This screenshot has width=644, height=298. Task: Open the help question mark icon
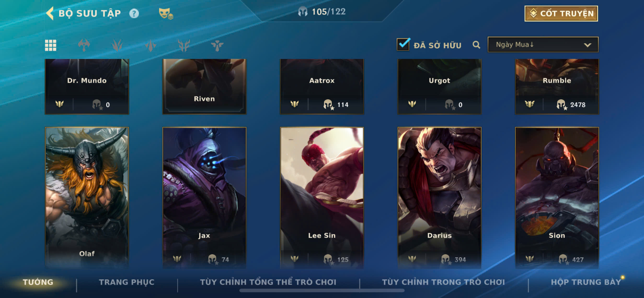pyautogui.click(x=134, y=13)
